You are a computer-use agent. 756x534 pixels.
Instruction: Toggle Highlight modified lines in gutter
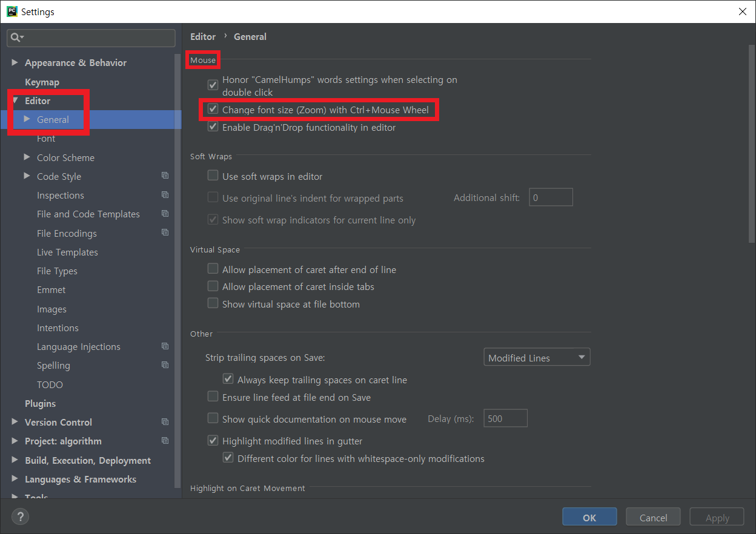pyautogui.click(x=213, y=440)
